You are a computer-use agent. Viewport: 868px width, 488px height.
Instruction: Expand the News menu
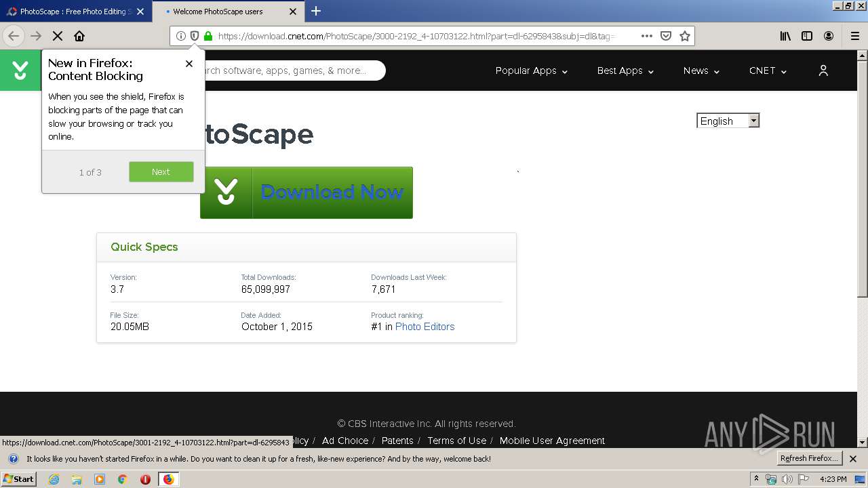[701, 70]
